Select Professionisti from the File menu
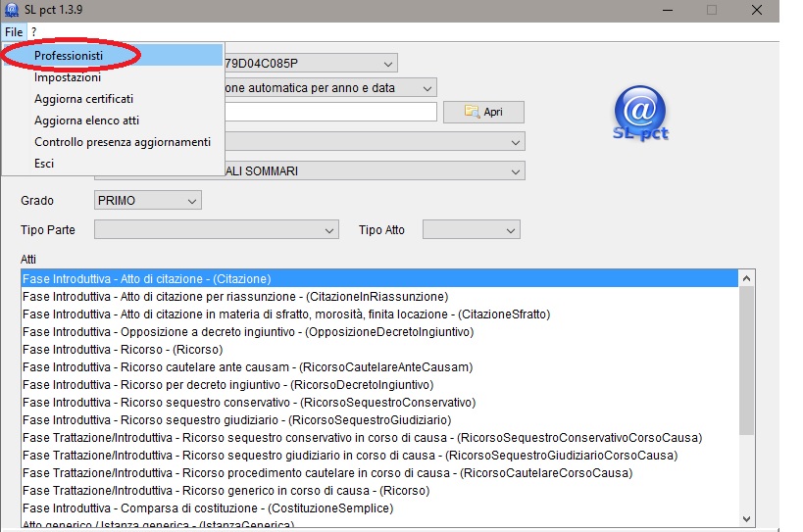This screenshot has width=803, height=532. (x=69, y=56)
